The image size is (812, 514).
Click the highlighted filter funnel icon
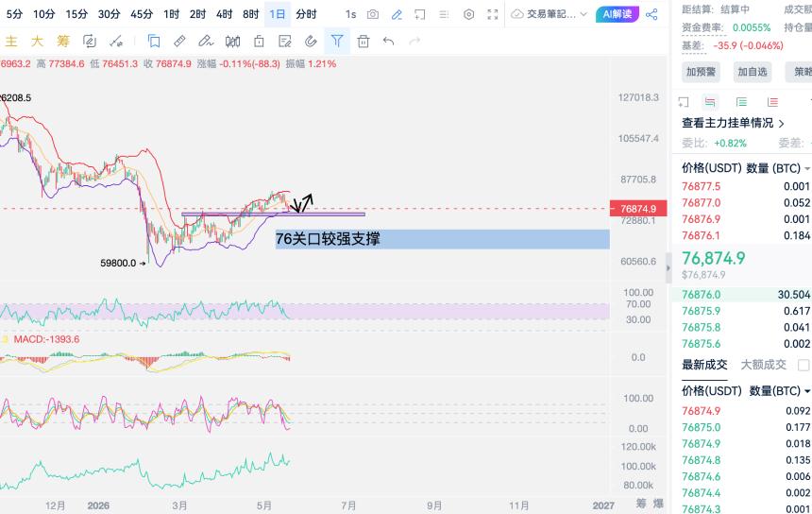[337, 41]
